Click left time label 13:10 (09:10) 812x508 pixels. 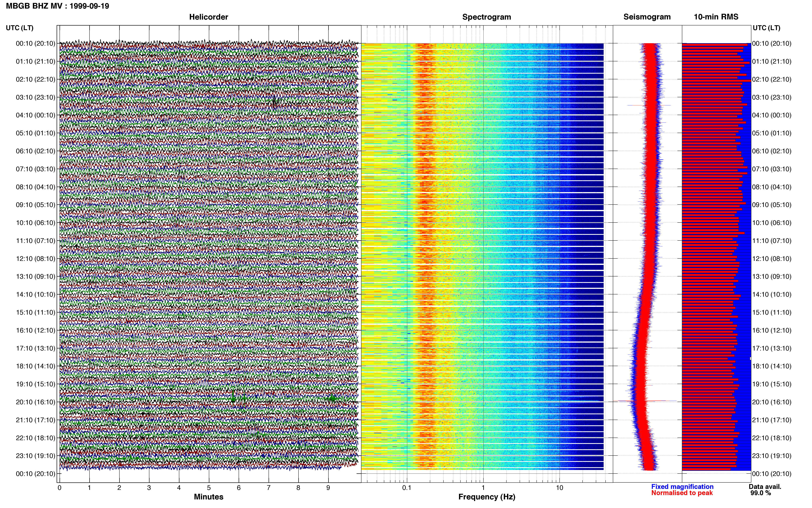tap(36, 277)
